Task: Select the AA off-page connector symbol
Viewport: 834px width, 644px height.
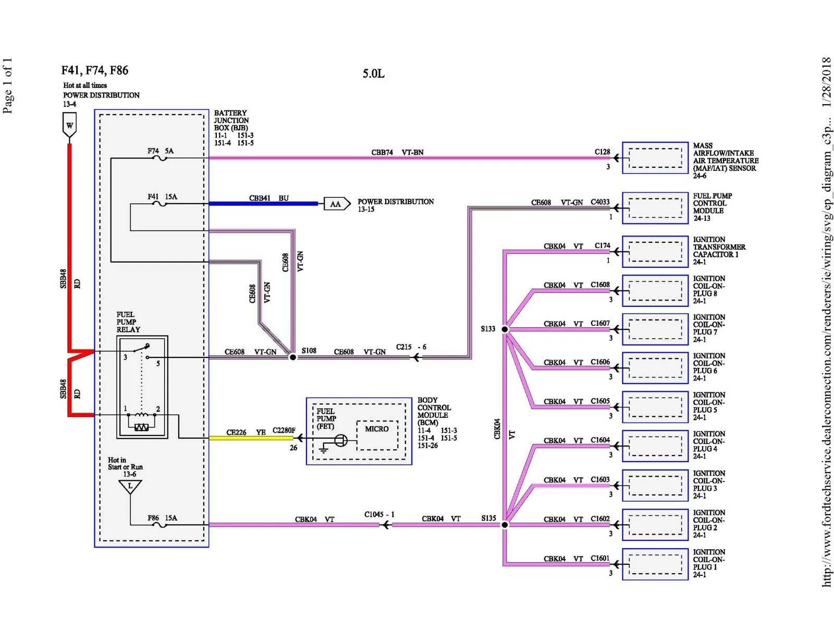Action: [x=337, y=204]
